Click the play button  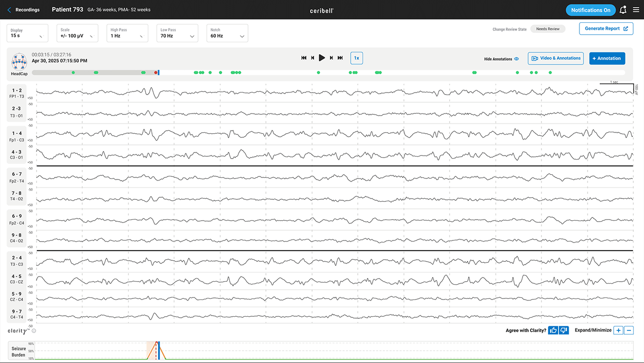[322, 58]
